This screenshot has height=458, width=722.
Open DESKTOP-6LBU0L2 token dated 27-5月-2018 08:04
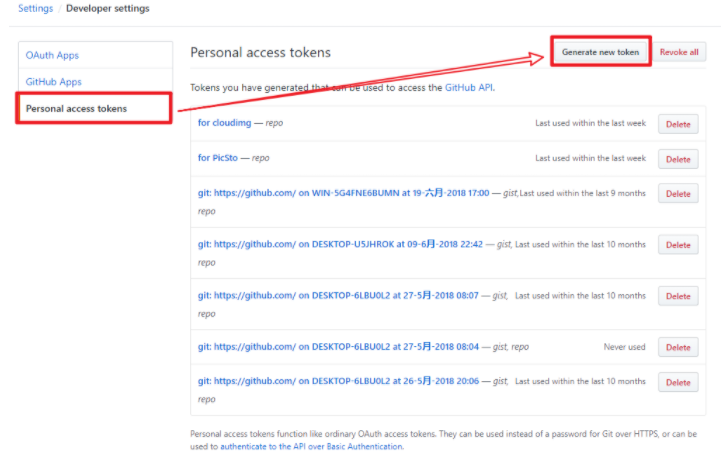(338, 347)
